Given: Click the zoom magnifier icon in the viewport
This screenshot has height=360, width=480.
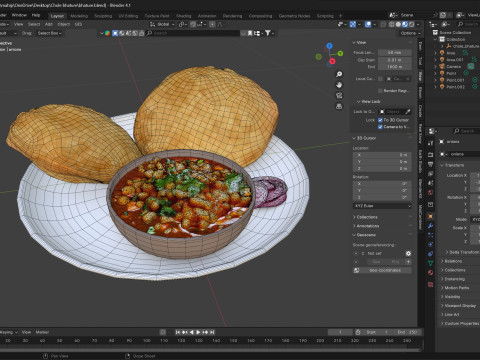Looking at the screenshot, I should coord(339,74).
